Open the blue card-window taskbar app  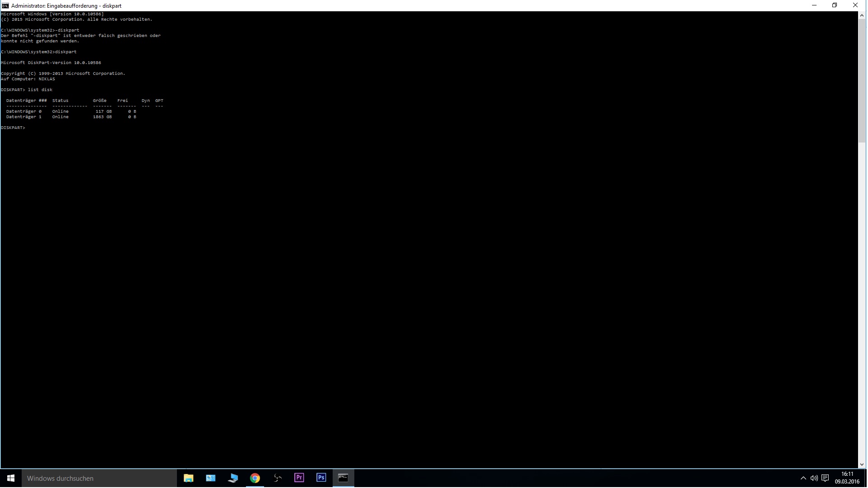[x=211, y=478]
